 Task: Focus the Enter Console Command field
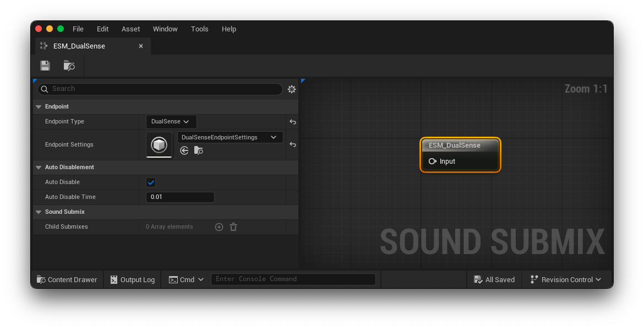[x=293, y=279]
